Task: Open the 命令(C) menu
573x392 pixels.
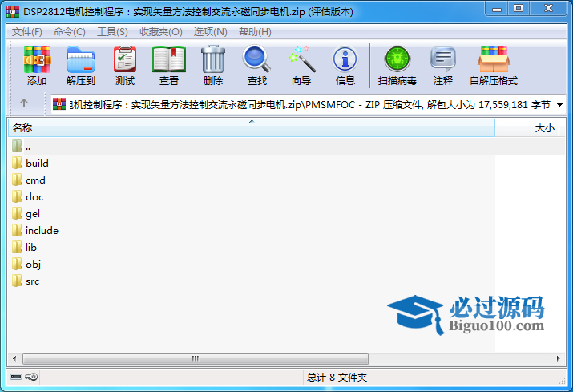Action: (x=70, y=32)
